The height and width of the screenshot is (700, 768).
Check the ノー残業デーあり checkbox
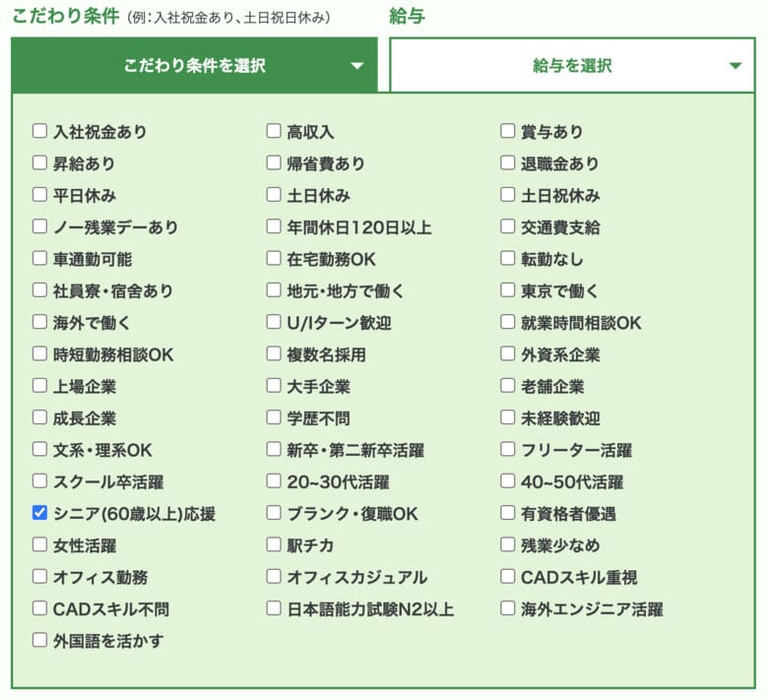[39, 226]
